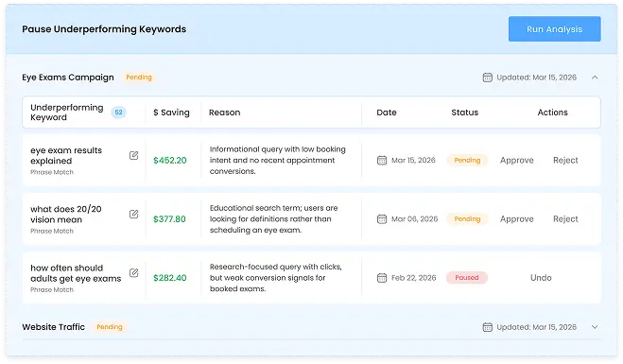
Task: Click the 52 keyword count badge
Action: tap(118, 113)
